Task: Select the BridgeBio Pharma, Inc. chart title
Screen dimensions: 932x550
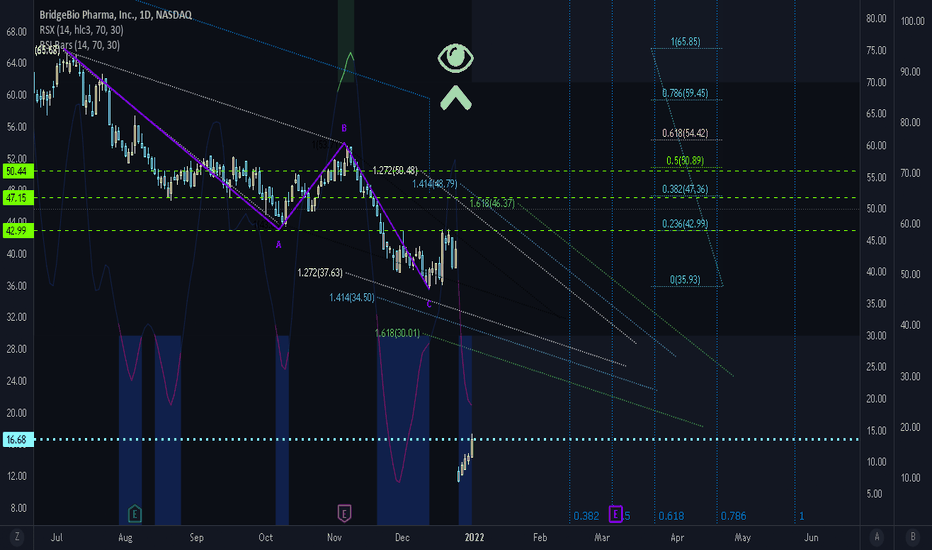Action: pos(115,15)
